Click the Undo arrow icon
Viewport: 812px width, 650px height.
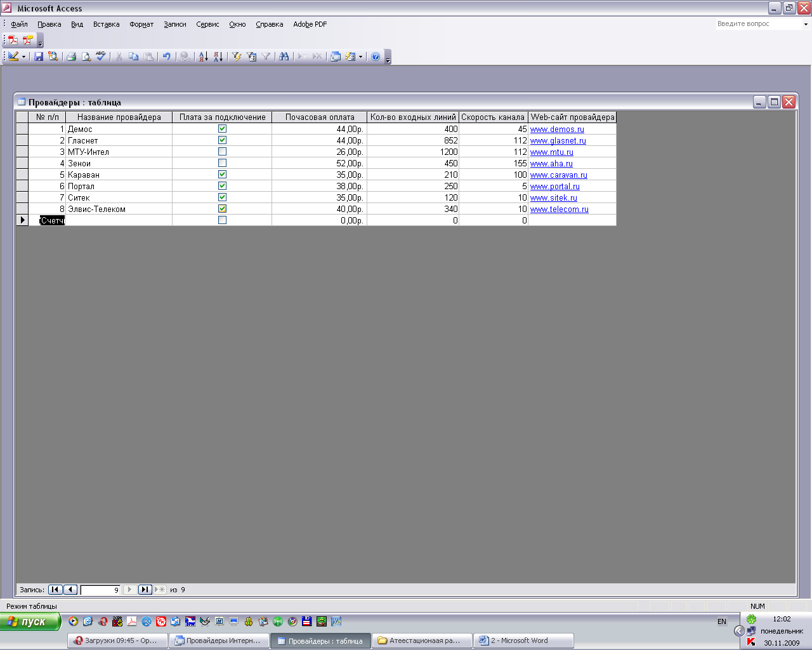pos(166,56)
